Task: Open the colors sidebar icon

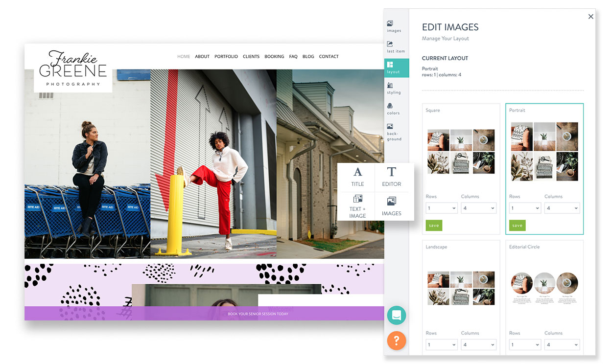Action: (x=393, y=109)
